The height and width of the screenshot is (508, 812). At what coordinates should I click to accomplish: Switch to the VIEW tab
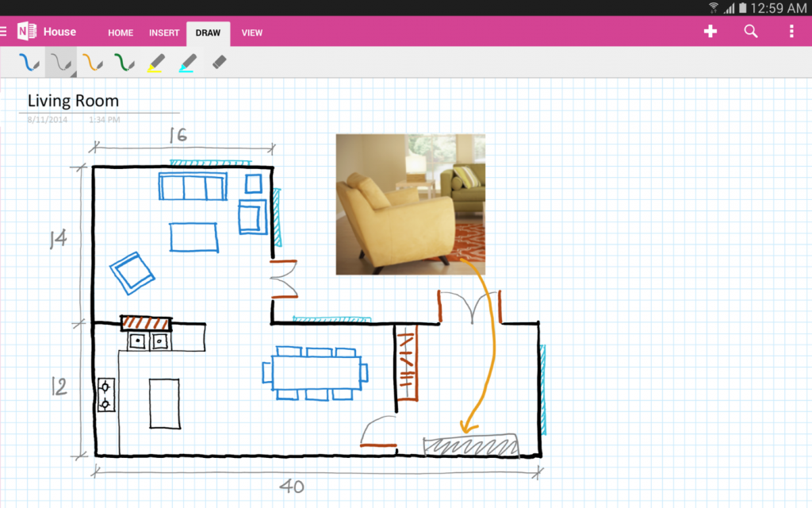click(252, 33)
